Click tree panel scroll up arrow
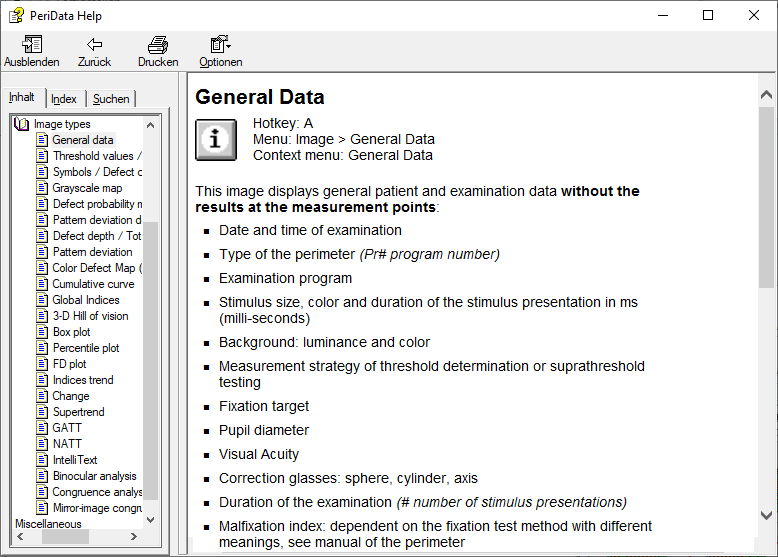 [x=151, y=125]
